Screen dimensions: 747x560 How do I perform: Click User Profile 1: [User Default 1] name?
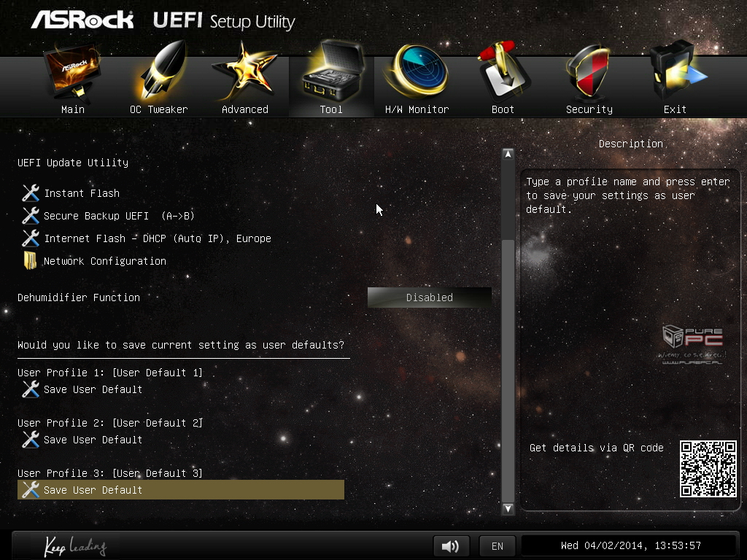(x=110, y=373)
